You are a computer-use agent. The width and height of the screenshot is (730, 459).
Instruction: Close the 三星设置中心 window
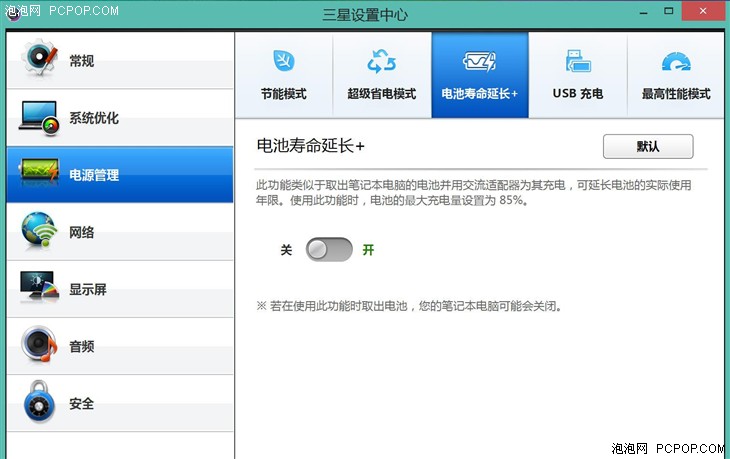click(x=703, y=11)
